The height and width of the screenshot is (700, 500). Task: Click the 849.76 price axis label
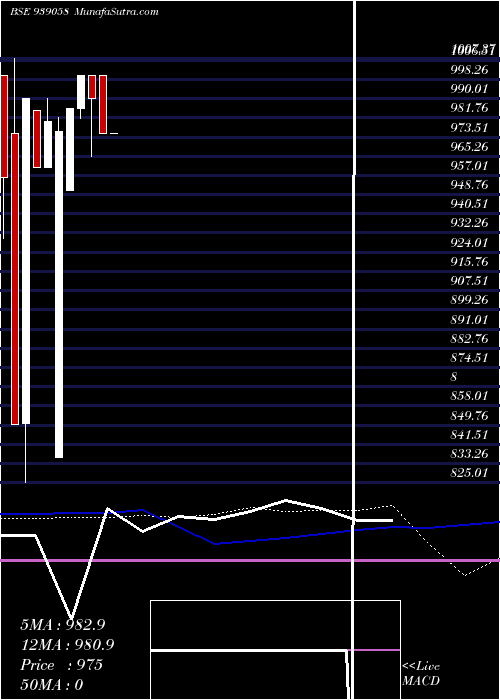click(469, 415)
